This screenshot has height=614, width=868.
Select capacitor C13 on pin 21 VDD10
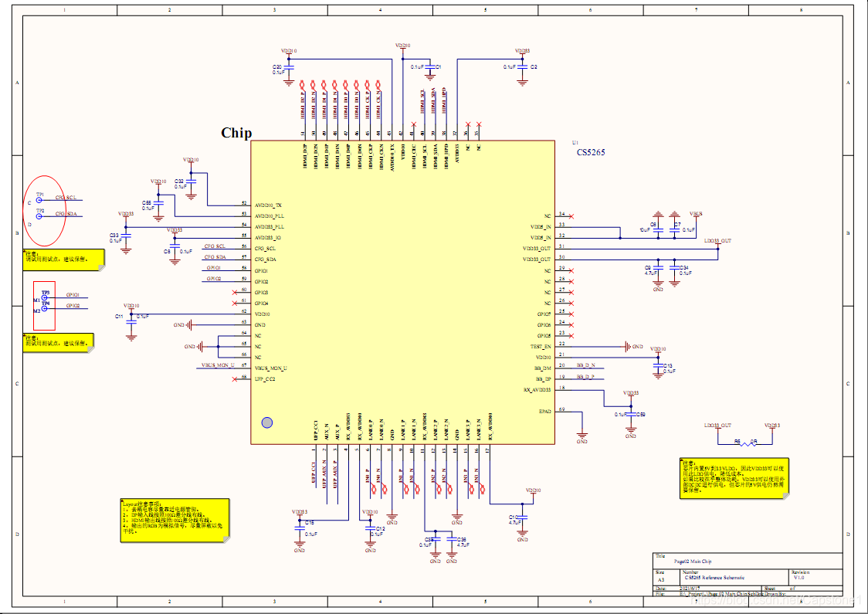coord(658,365)
